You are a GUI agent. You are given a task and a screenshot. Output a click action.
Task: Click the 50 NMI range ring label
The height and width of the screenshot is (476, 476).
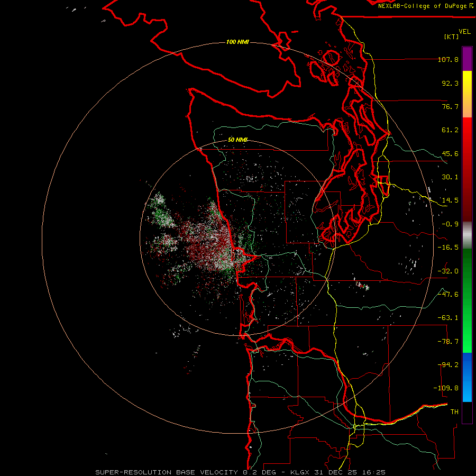tap(237, 140)
